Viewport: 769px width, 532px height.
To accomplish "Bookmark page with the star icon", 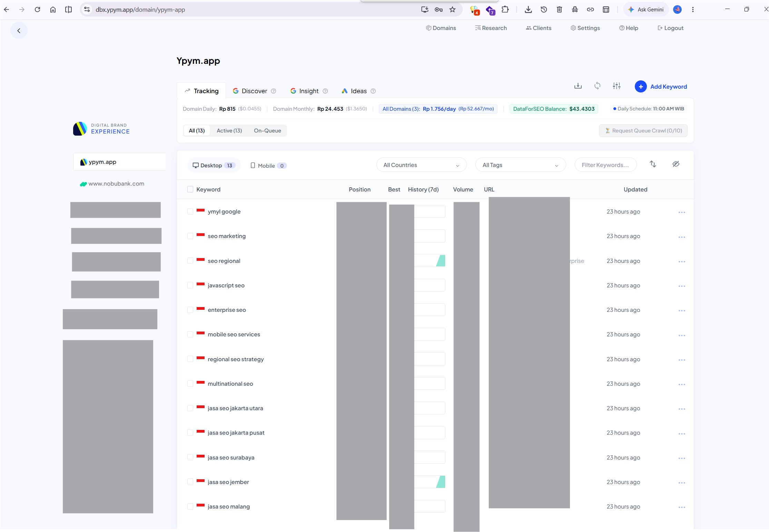I will click(x=452, y=10).
